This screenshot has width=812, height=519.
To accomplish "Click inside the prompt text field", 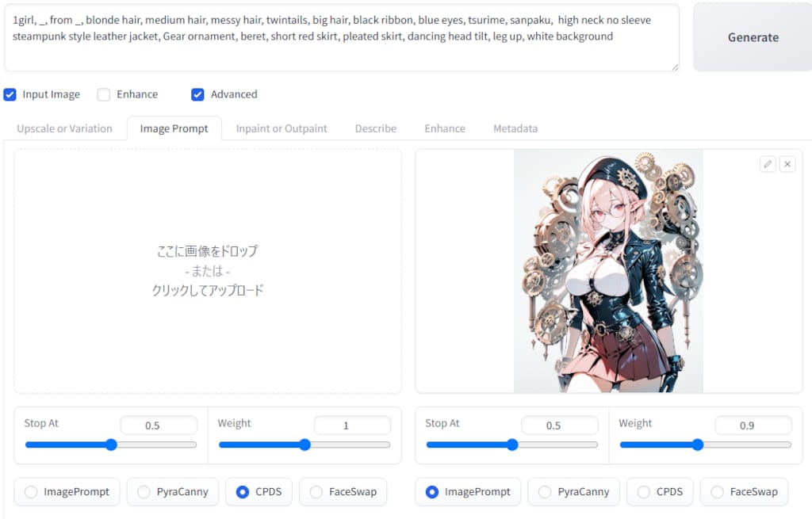I will tap(341, 36).
